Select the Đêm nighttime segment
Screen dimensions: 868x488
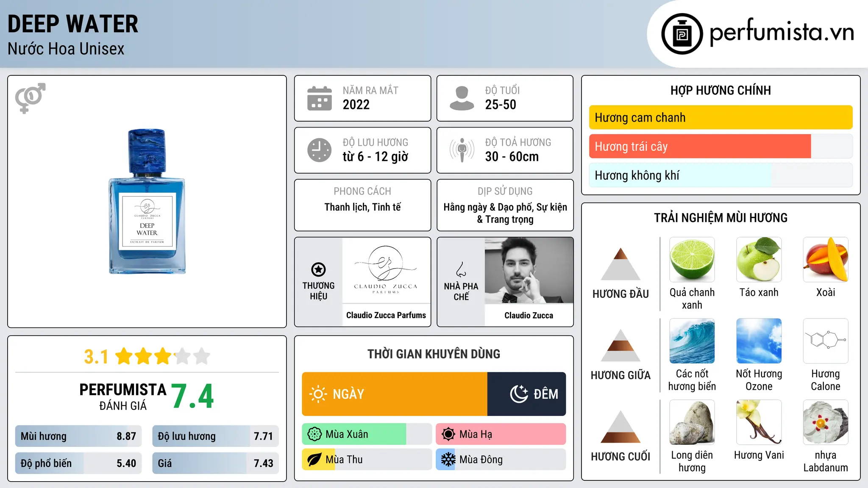point(527,394)
